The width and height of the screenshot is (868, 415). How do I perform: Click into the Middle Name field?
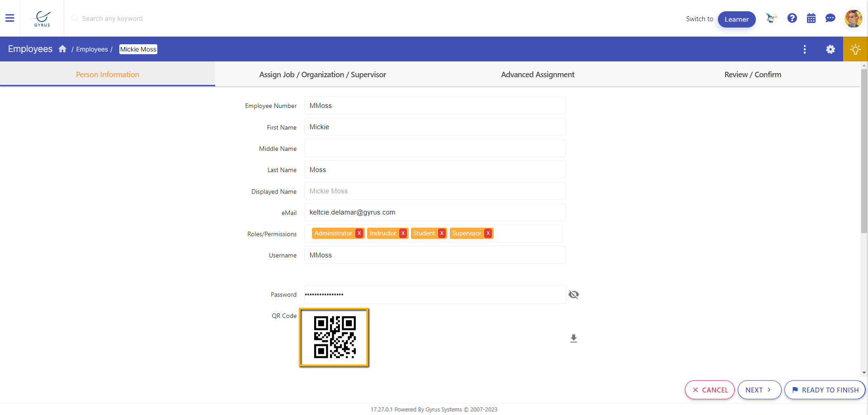click(434, 148)
